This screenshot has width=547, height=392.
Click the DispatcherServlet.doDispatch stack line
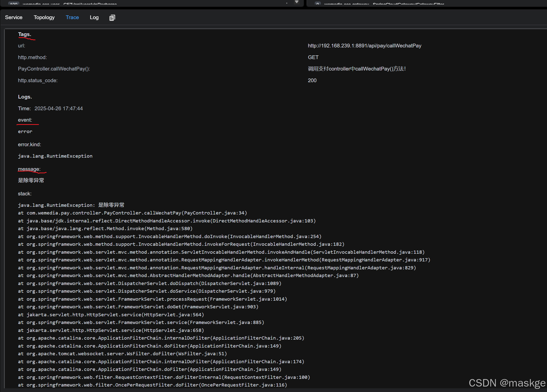coord(149,284)
